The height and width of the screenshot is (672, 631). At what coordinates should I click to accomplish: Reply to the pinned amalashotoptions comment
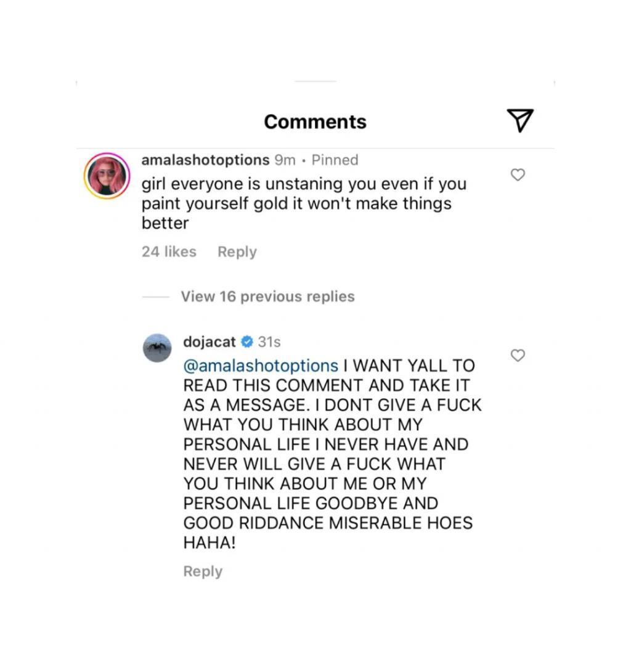pyautogui.click(x=237, y=252)
